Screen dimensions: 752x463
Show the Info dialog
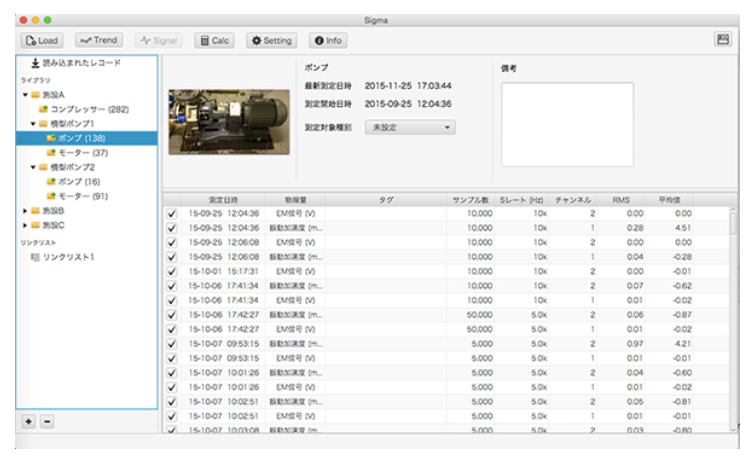(x=327, y=40)
